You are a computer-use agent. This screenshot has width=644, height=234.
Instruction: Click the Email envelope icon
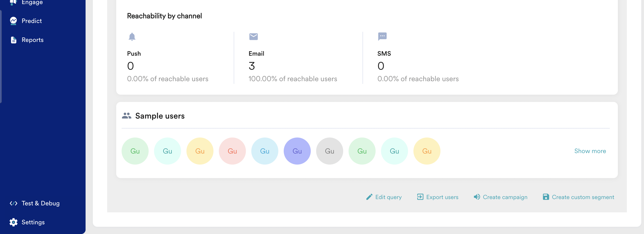coord(253,37)
